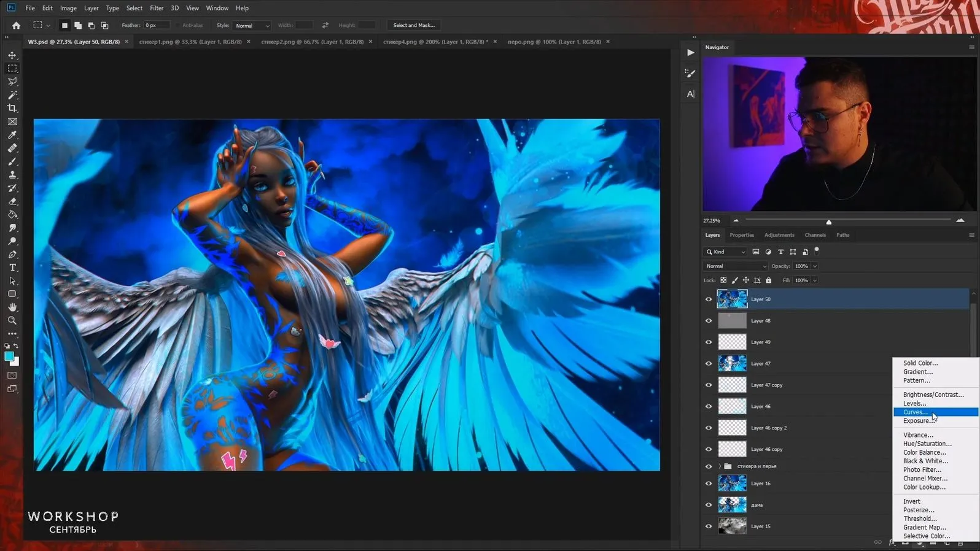Hide Layer 16 with its eye icon
Image resolution: width=980 pixels, height=551 pixels.
tap(709, 484)
